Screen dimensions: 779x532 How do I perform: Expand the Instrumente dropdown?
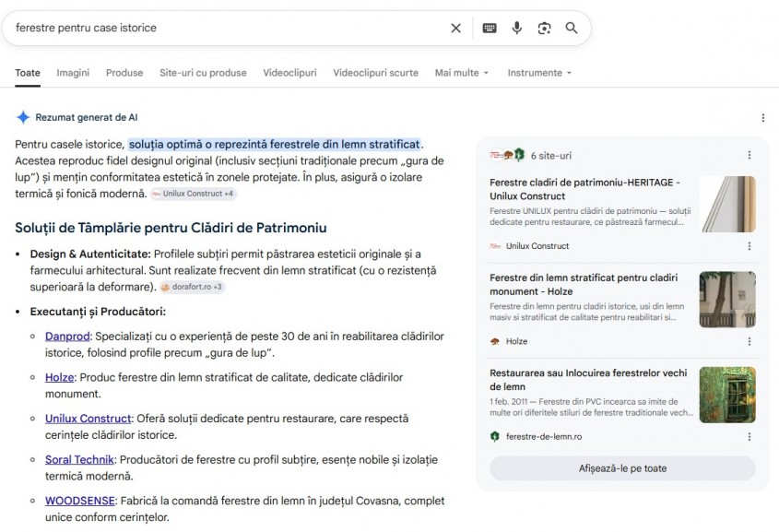[x=539, y=73]
